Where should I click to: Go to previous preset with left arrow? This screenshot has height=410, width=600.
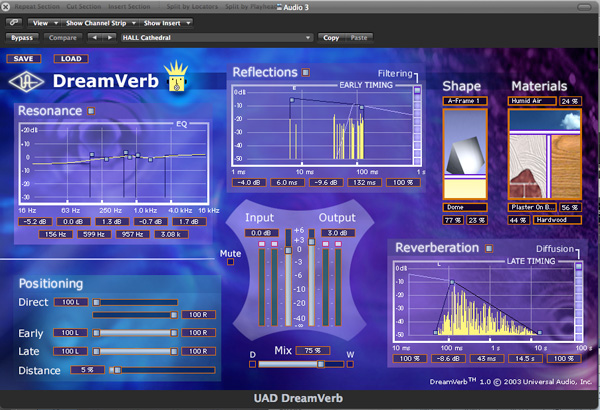pyautogui.click(x=95, y=38)
